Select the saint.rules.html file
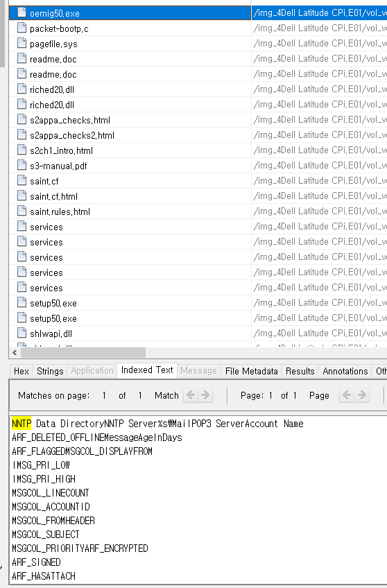This screenshot has height=588, width=387. pyautogui.click(x=60, y=211)
